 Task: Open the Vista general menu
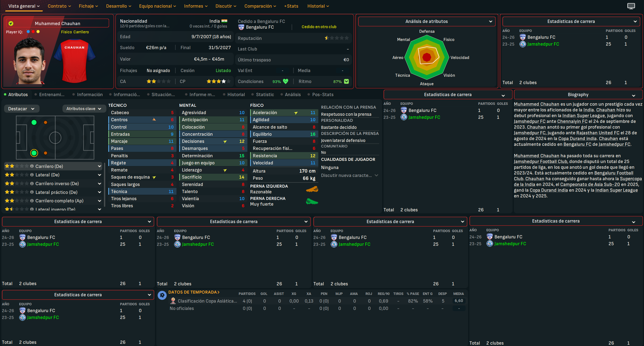click(24, 6)
